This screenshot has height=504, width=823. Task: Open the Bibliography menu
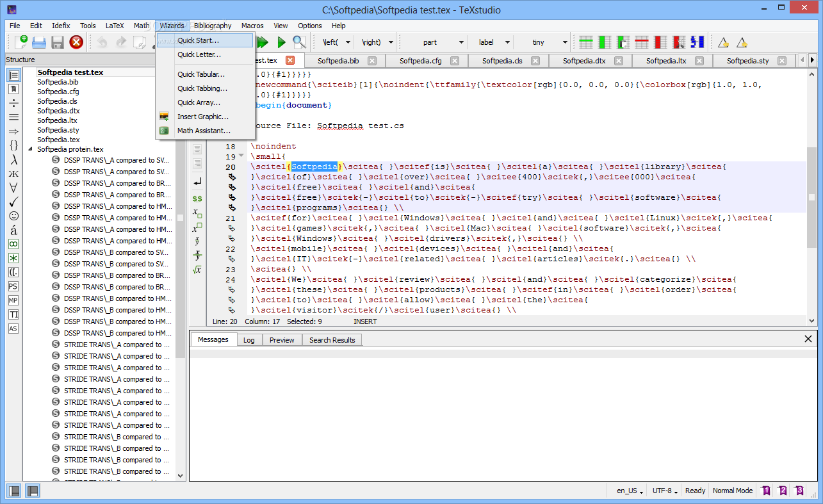[x=213, y=26]
